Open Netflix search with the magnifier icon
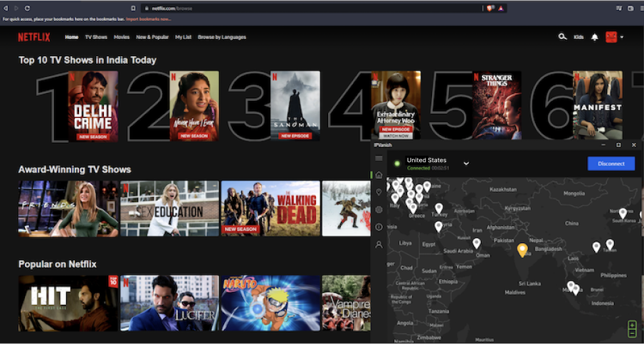Image resolution: width=644 pixels, height=344 pixels. click(562, 37)
